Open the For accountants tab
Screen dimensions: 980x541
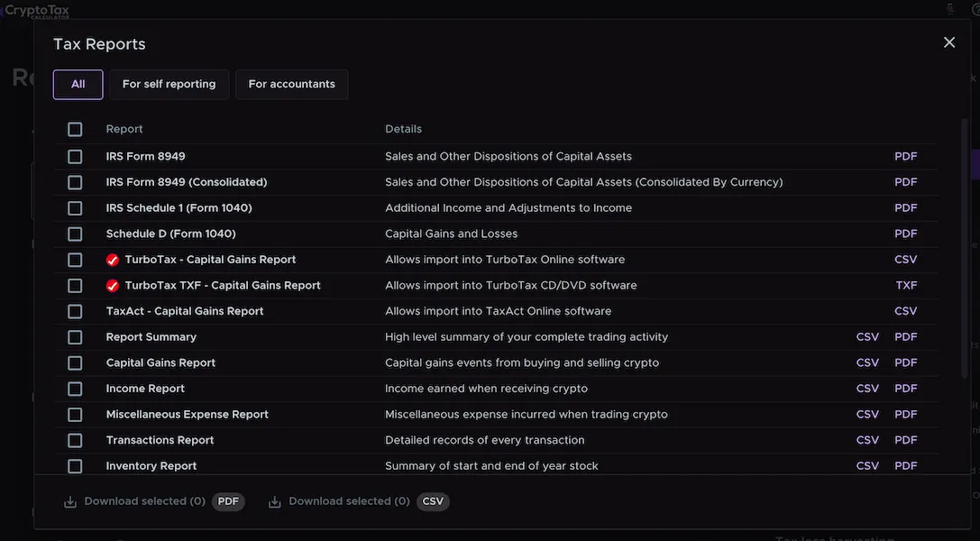point(292,85)
